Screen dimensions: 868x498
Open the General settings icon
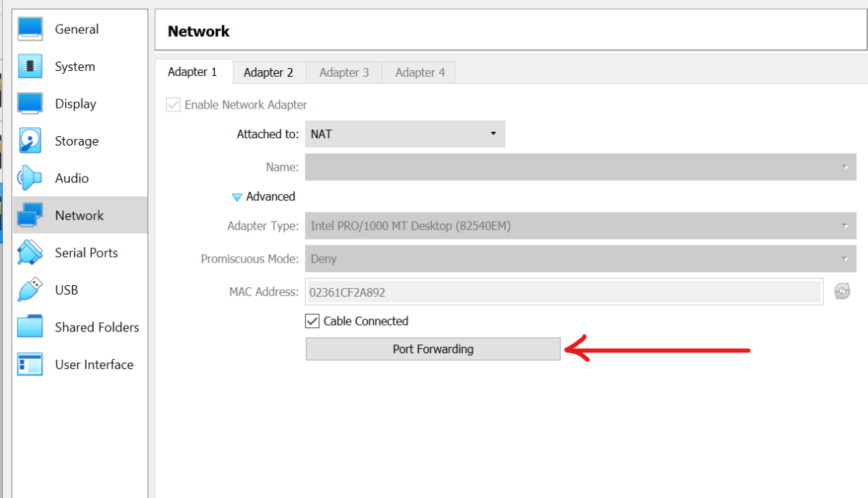30,29
